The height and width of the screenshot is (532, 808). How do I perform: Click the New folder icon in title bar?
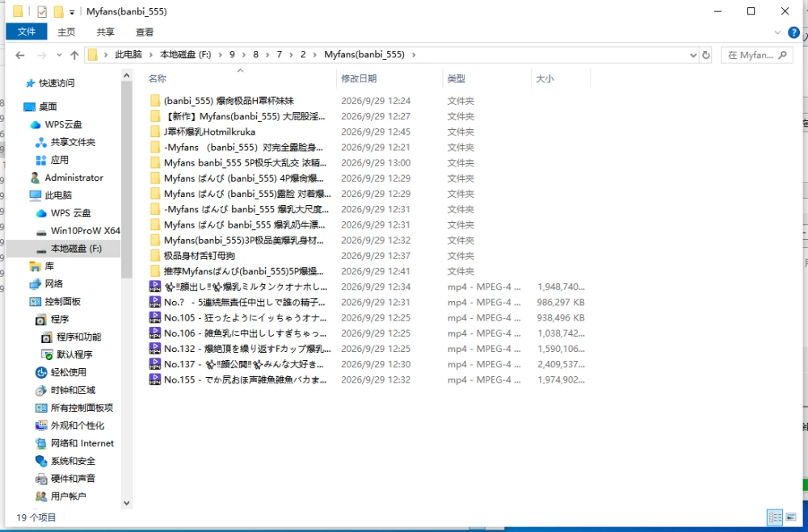point(58,11)
